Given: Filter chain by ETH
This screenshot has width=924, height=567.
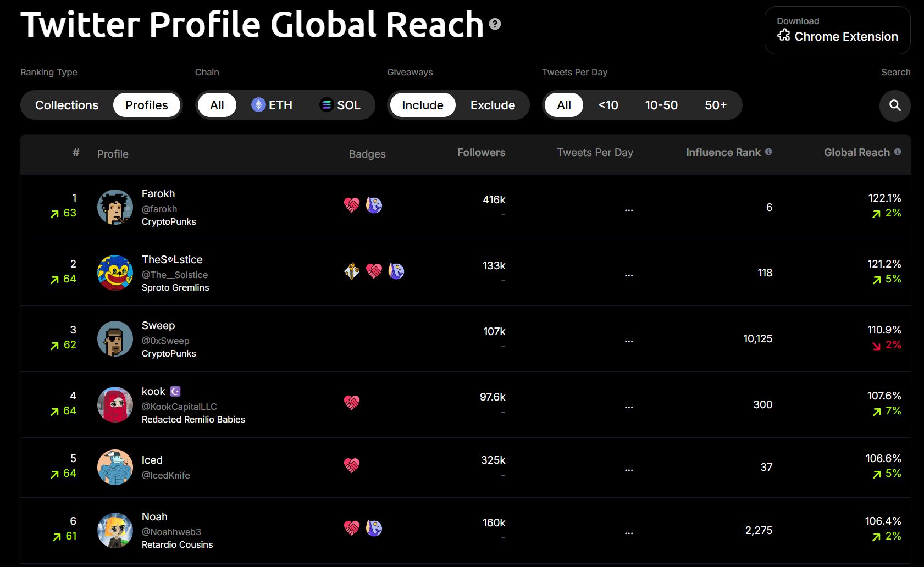Looking at the screenshot, I should point(272,105).
